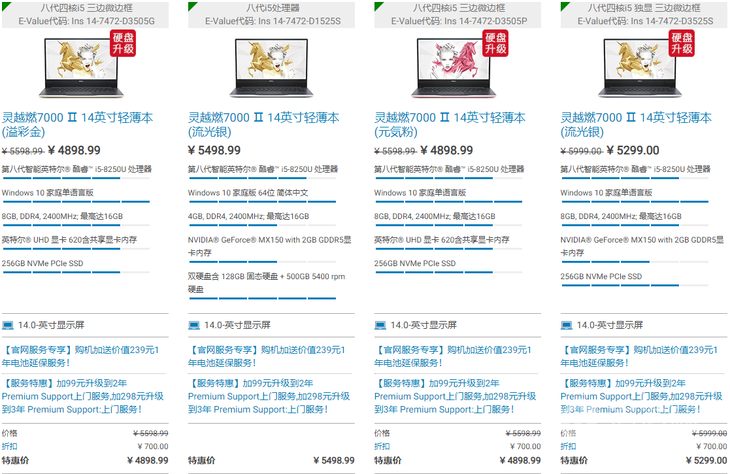Open 官网服务专享 battery offer in Ins 14-7472-D3525S card
Viewport: 730px width, 474px height.
[x=639, y=356]
